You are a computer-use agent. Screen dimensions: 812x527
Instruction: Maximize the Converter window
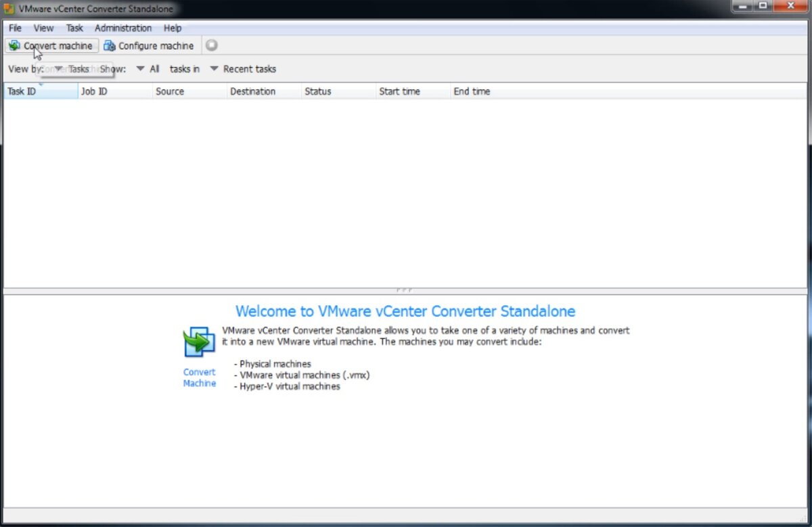point(762,6)
